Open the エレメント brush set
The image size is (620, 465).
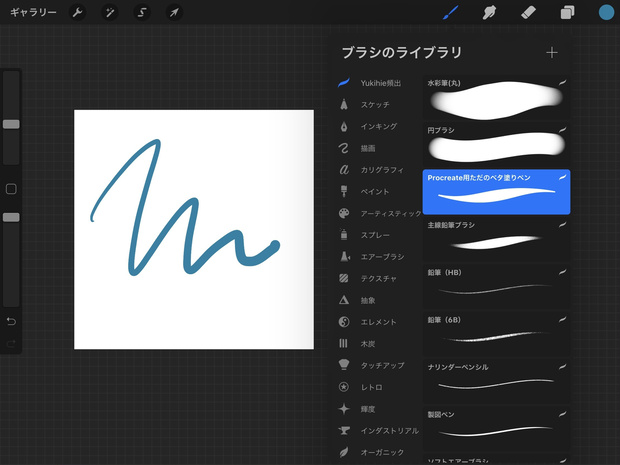(378, 322)
